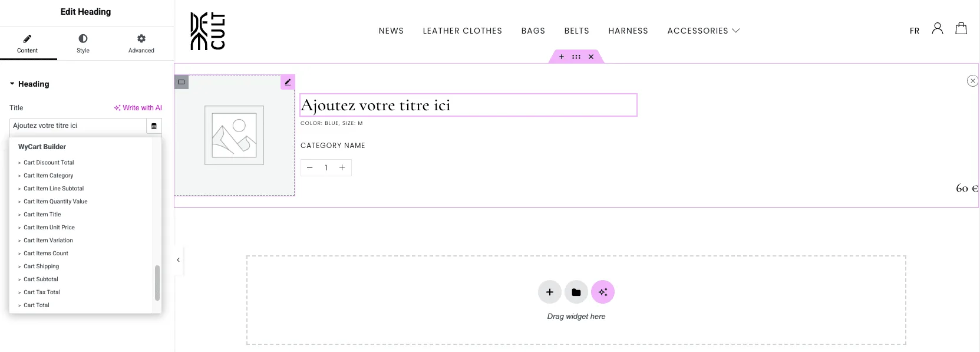Click the dynamic tags database icon
The height and width of the screenshot is (352, 980).
[154, 126]
